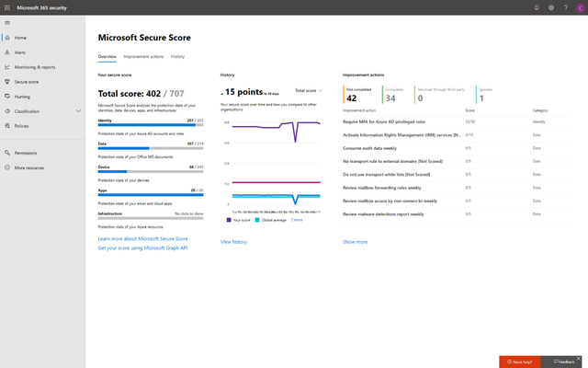Expand the Classification chevron
This screenshot has height=368, width=588.
coord(78,111)
